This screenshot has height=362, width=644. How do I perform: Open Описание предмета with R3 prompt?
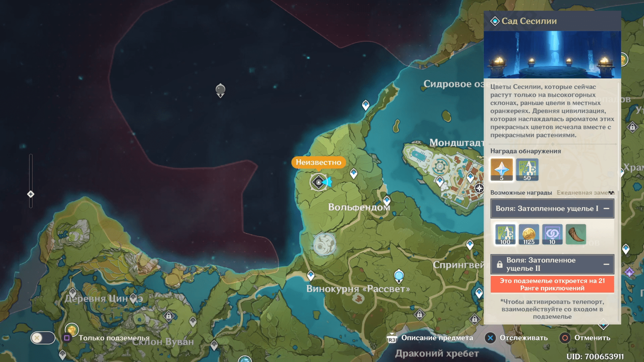tap(430, 338)
